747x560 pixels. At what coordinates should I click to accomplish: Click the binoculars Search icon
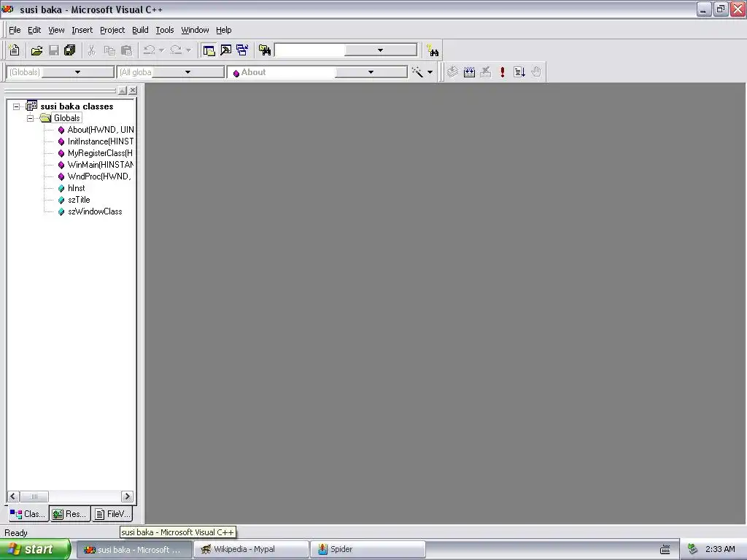433,50
